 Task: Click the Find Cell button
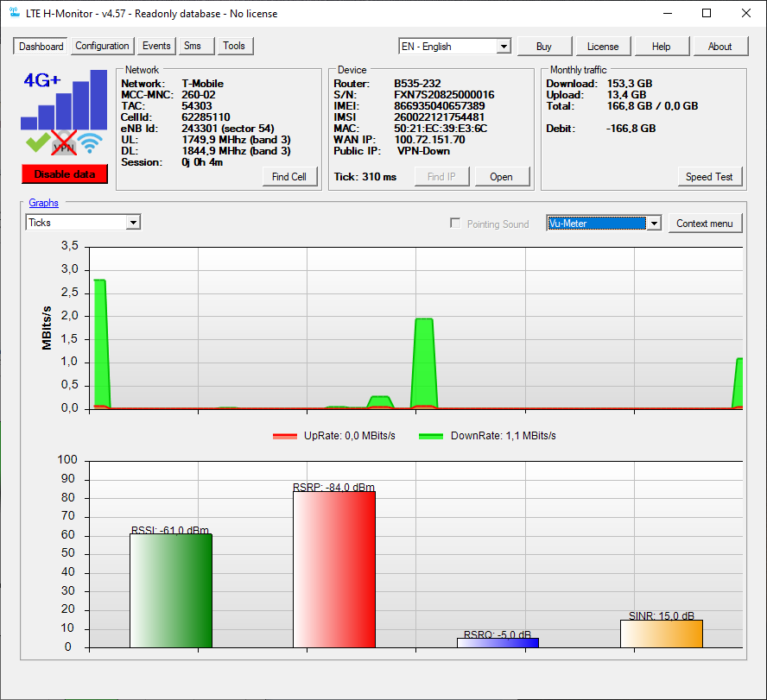pyautogui.click(x=289, y=177)
